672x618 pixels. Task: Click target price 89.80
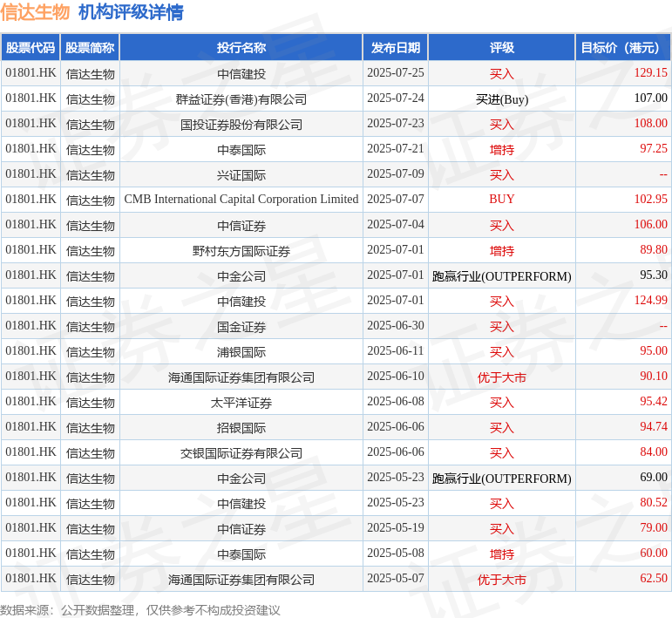point(654,250)
